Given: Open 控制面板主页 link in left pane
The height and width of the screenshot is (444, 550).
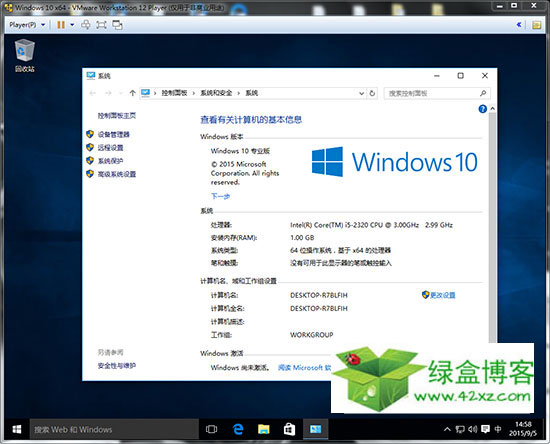Looking at the screenshot, I should pos(117,116).
